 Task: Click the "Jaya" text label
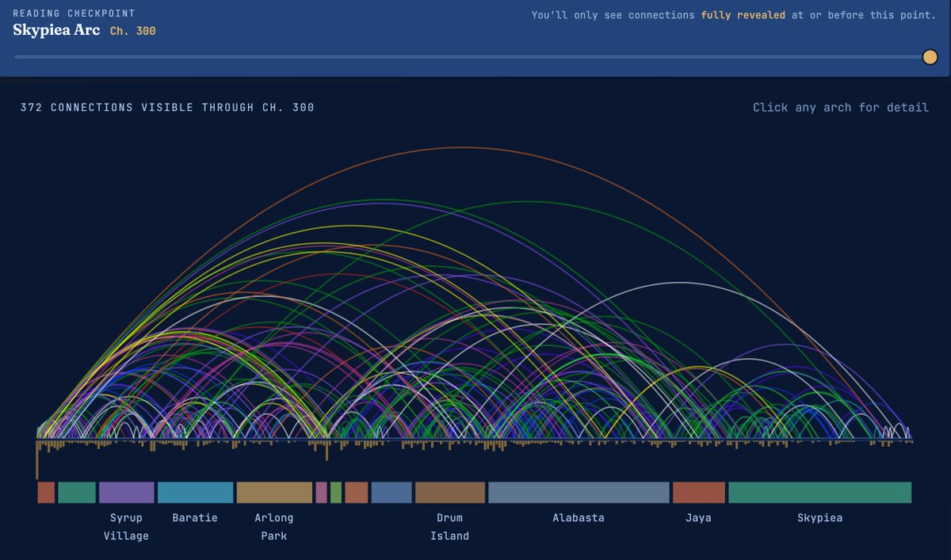(x=699, y=518)
